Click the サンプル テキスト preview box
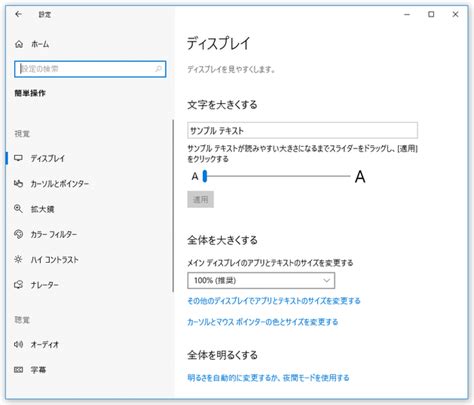 pyautogui.click(x=302, y=130)
